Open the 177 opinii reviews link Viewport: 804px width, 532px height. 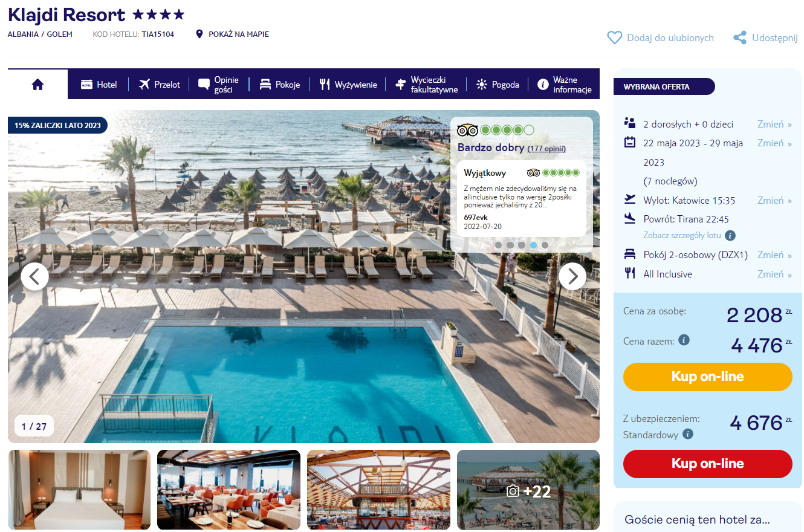(x=546, y=149)
